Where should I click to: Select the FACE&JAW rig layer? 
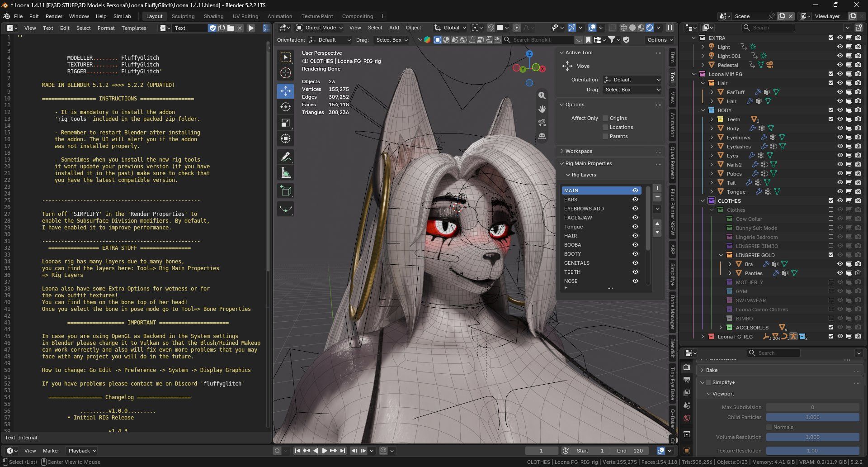[x=597, y=218]
